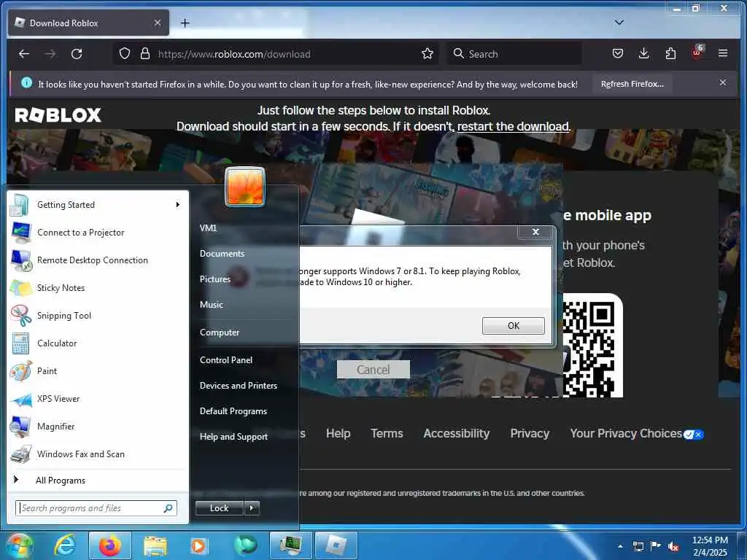747x560 pixels.
Task: Click the Firefox forward arrow
Action: click(50, 54)
